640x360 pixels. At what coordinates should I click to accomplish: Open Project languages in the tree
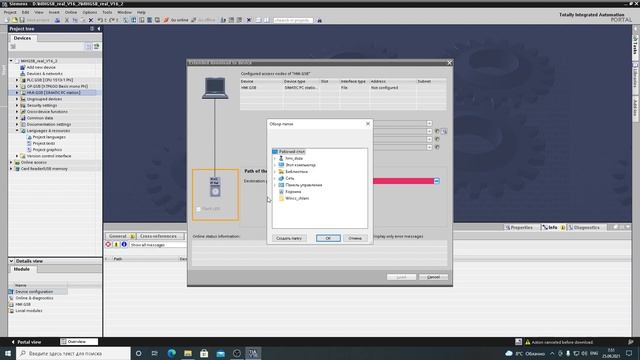coord(49,137)
